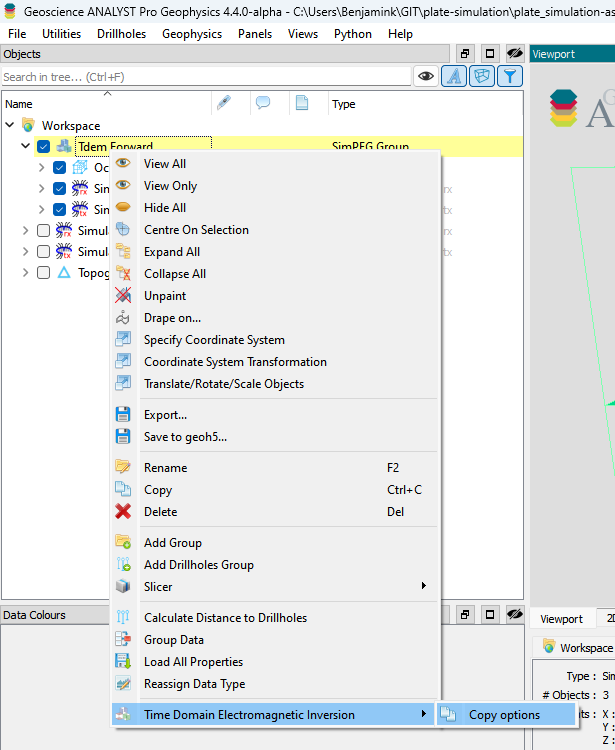Click the cube icon in Objects toolbar
This screenshot has width=615, height=750.
pyautogui.click(x=482, y=76)
